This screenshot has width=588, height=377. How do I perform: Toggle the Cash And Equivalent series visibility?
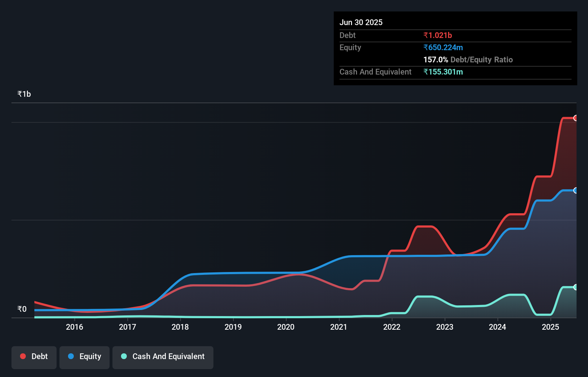[x=163, y=357]
